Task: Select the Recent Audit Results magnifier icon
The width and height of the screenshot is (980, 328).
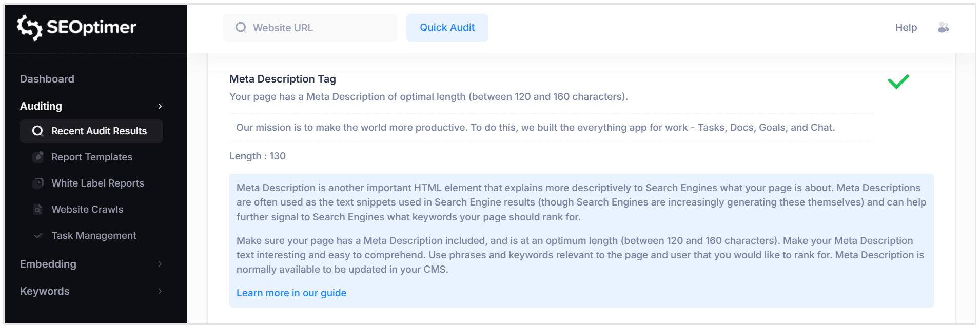Action: (37, 131)
